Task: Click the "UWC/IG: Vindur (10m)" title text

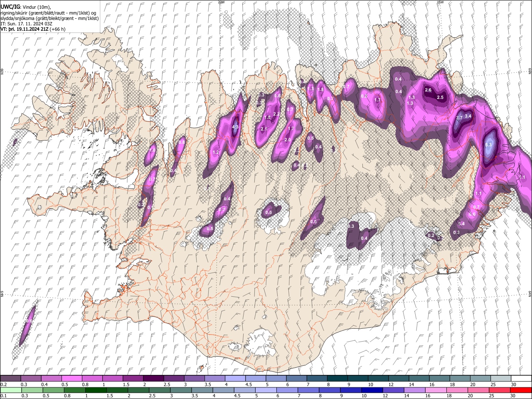Action: (26, 7)
